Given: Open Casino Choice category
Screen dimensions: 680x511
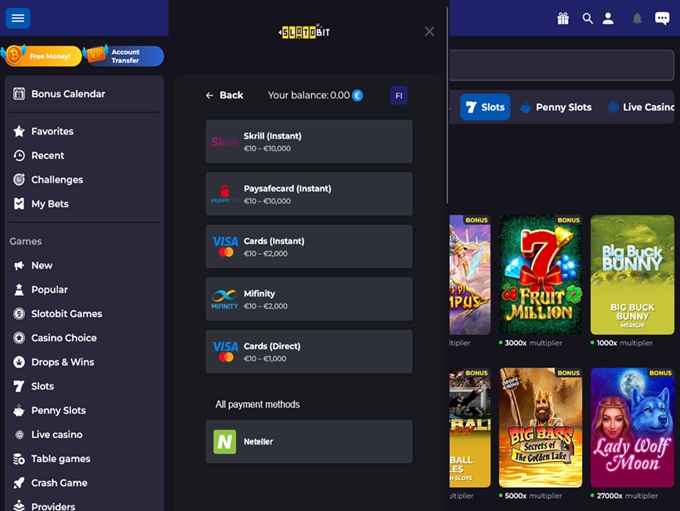Looking at the screenshot, I should (55, 338).
